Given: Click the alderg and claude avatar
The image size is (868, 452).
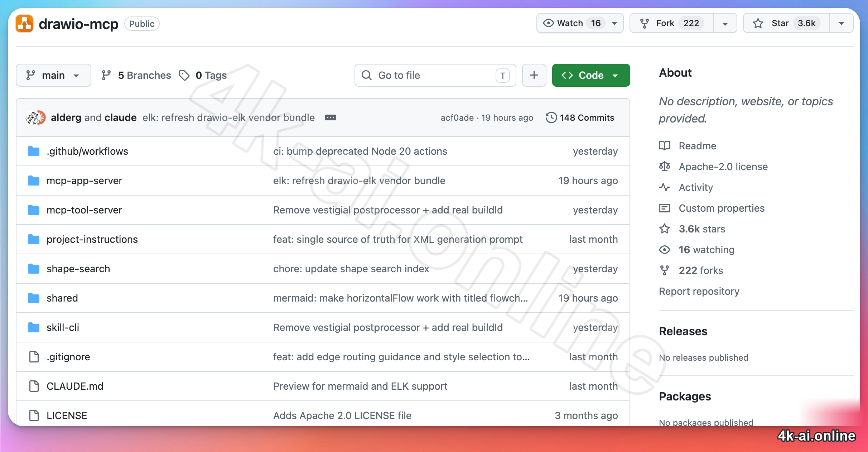Looking at the screenshot, I should [35, 117].
